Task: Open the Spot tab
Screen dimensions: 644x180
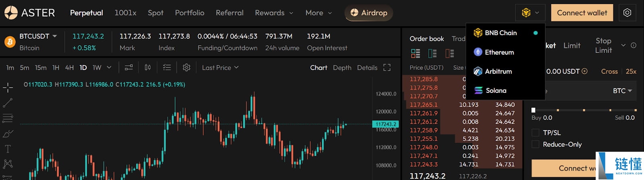Action: tap(155, 13)
